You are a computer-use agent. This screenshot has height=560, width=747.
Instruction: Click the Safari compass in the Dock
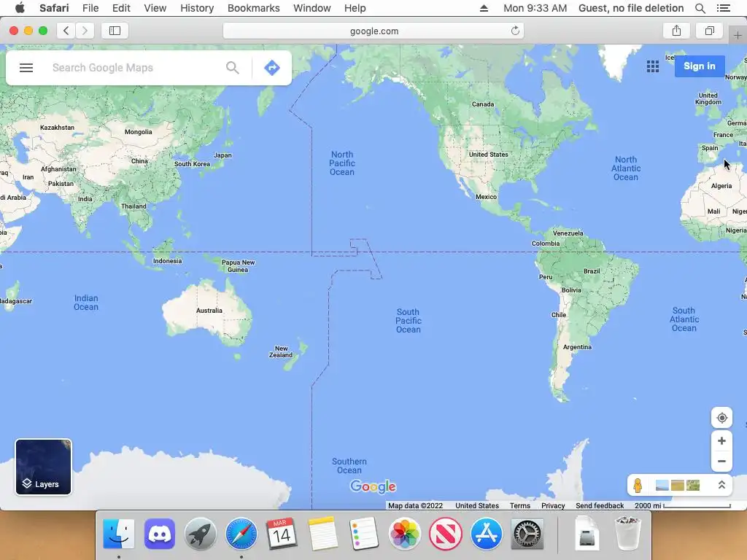pyautogui.click(x=241, y=534)
